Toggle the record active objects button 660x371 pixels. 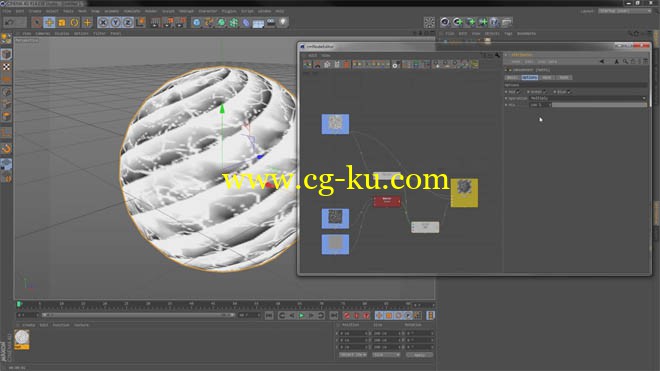[x=347, y=315]
